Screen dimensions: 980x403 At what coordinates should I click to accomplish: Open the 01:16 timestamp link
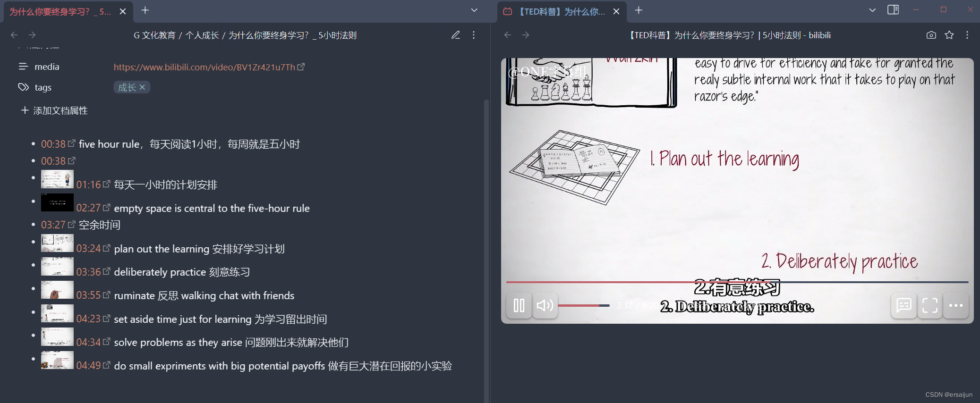point(88,185)
